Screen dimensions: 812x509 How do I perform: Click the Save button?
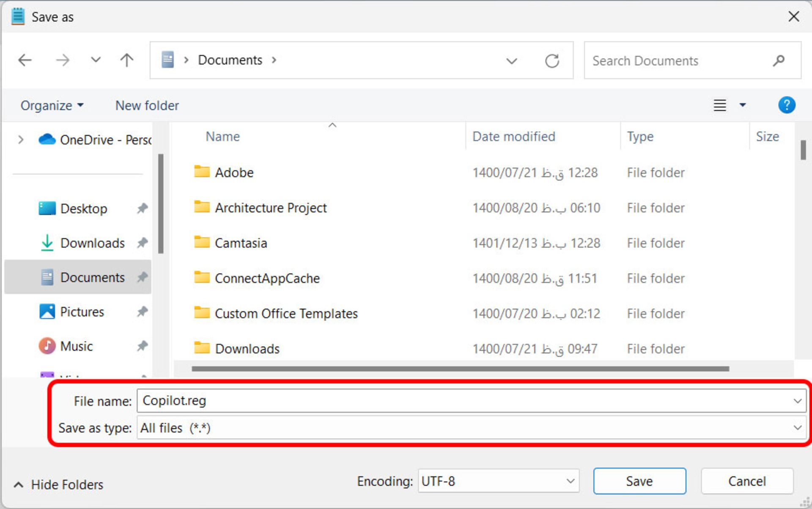(x=638, y=482)
